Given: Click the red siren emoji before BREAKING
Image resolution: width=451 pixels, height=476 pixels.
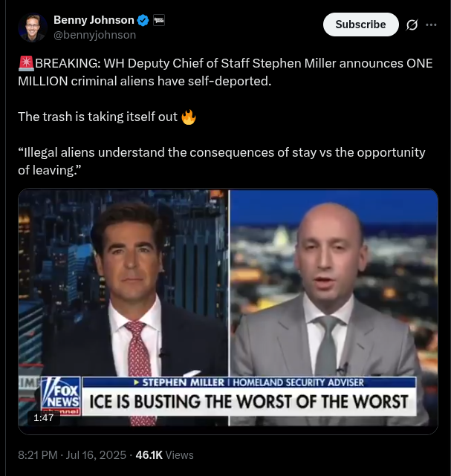Looking at the screenshot, I should (26, 63).
